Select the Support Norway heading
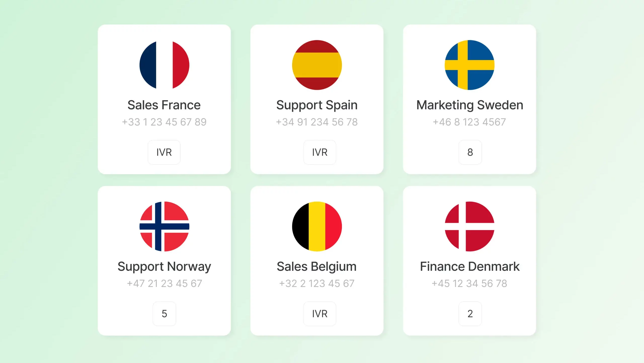The image size is (644, 363). click(164, 266)
